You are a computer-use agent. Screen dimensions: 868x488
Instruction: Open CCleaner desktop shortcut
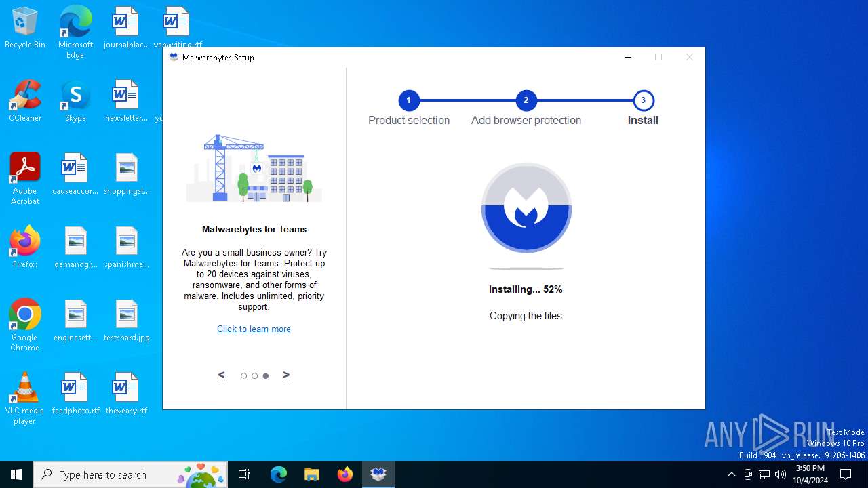pyautogui.click(x=25, y=102)
